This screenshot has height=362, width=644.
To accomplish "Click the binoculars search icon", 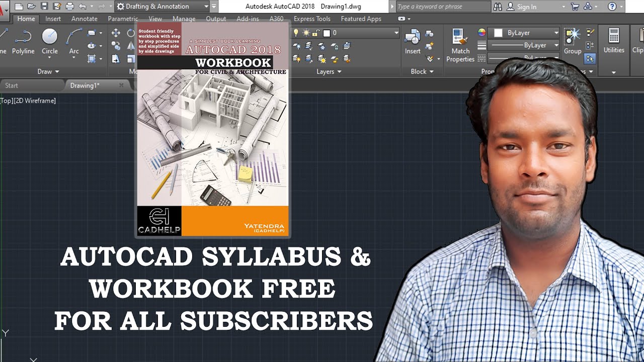I will click(498, 7).
